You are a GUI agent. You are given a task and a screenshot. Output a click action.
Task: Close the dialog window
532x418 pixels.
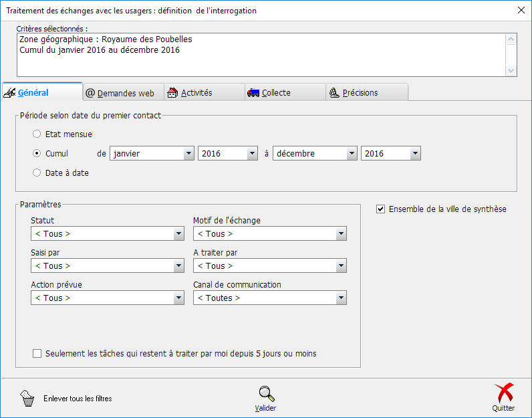click(521, 10)
